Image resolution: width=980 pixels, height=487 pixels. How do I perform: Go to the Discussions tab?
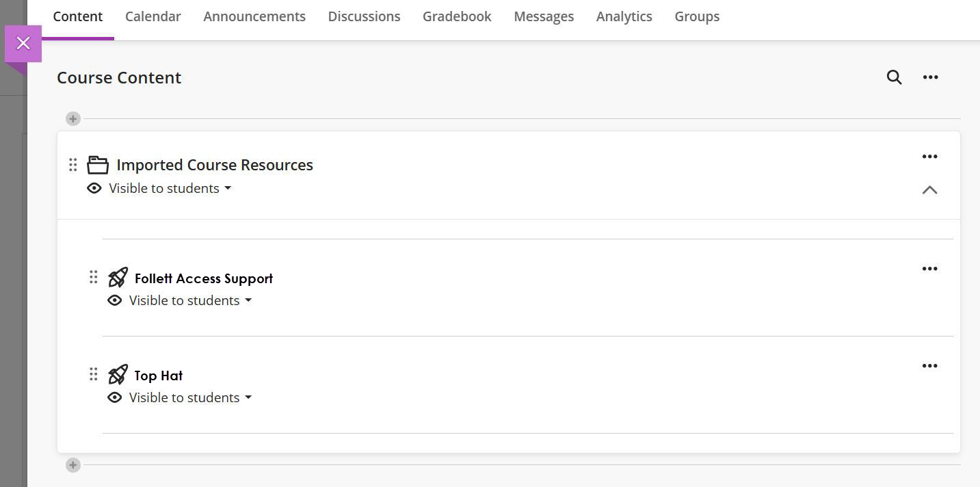point(364,16)
